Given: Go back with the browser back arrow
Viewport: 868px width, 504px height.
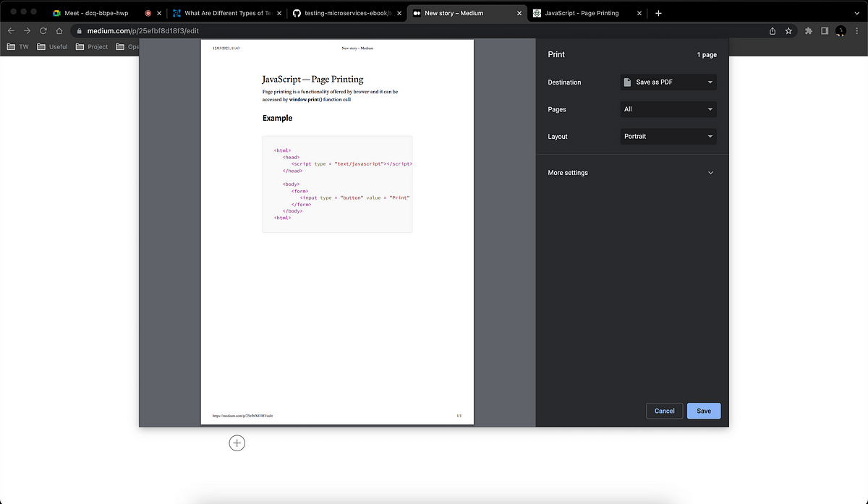Looking at the screenshot, I should coord(10,31).
